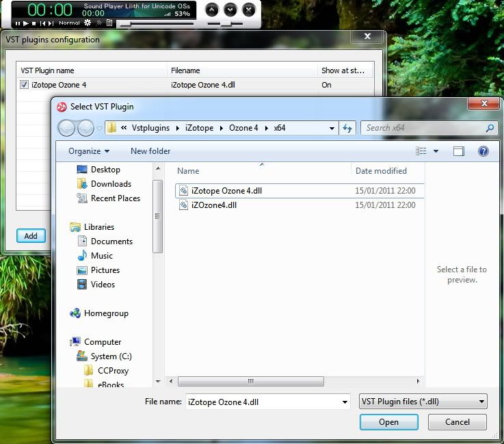Screen dimensions: 504x444
Task: Click Add in VST plugins configuration
Action: (31, 235)
